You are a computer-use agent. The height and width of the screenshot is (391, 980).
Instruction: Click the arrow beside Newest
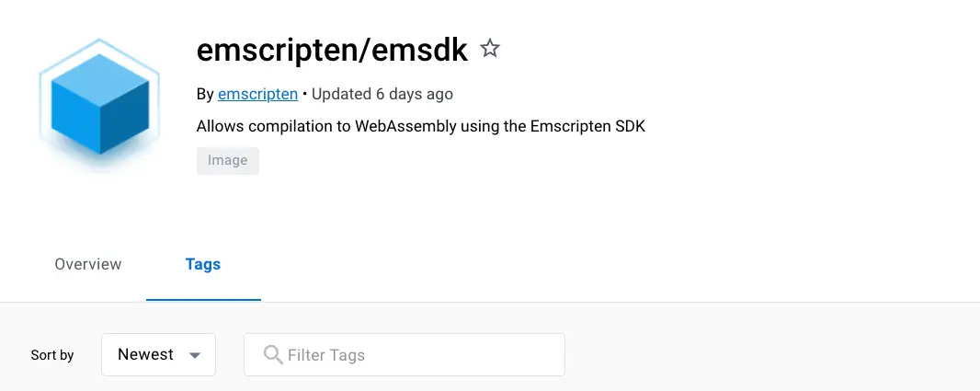point(194,356)
